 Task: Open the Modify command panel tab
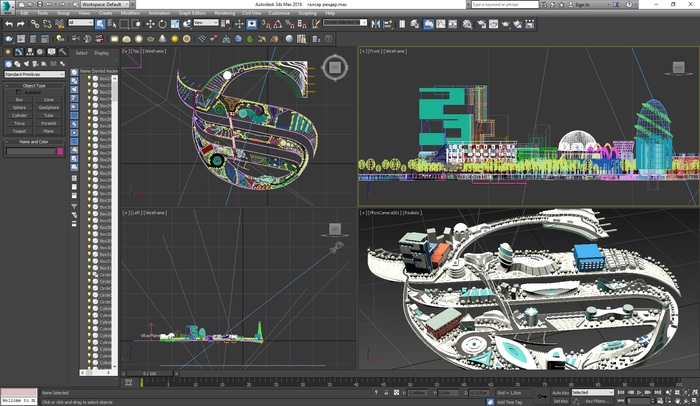19,52
